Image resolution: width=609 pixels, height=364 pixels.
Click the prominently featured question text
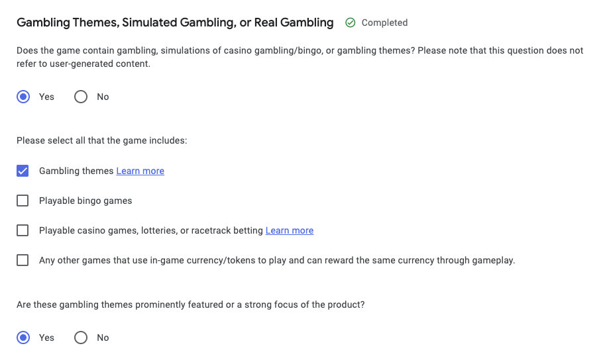point(191,304)
